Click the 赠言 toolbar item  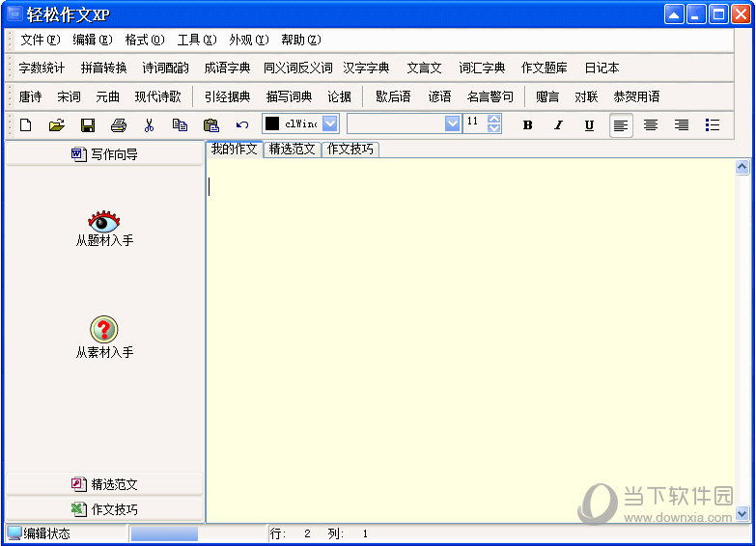click(547, 96)
